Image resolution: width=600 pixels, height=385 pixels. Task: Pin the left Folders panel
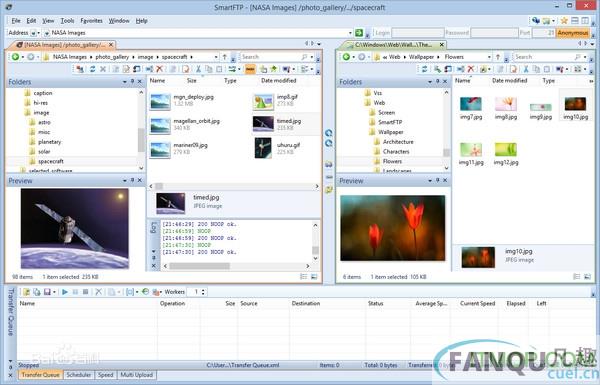pyautogui.click(x=132, y=82)
